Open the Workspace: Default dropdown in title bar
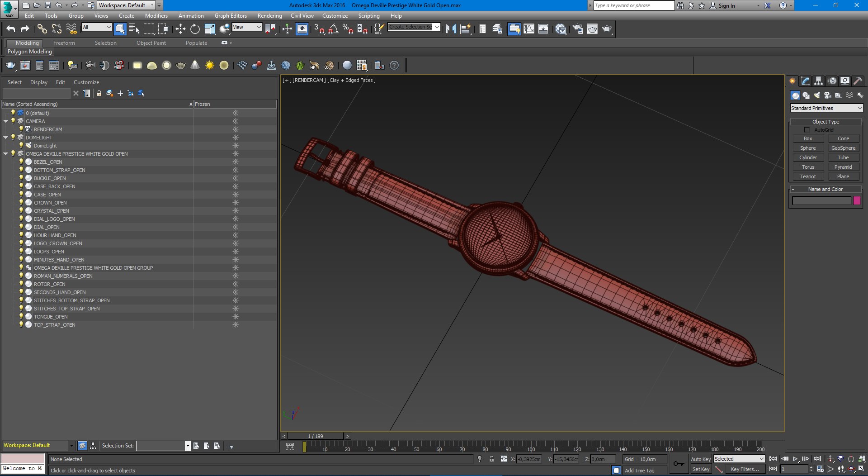The width and height of the screenshot is (868, 476). click(x=126, y=5)
